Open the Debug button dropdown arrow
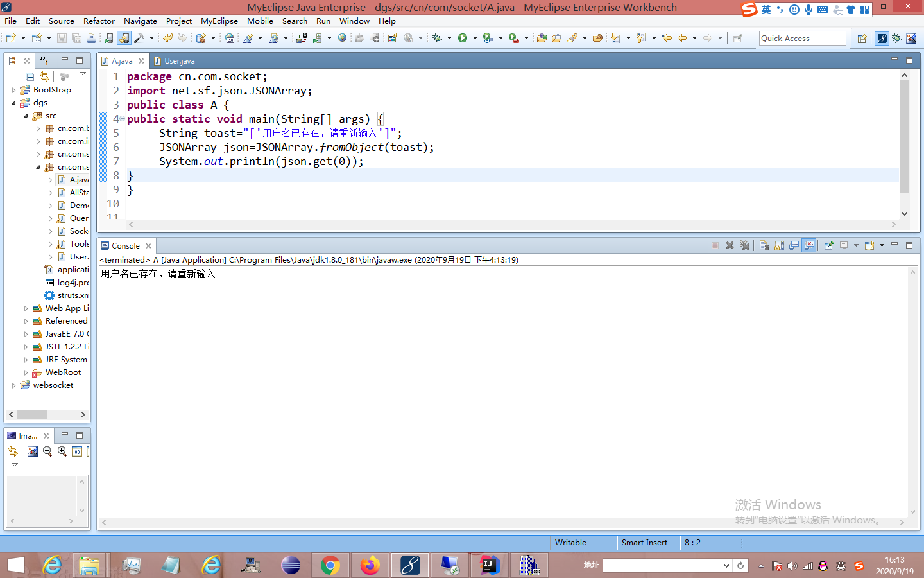The width and height of the screenshot is (924, 578). (x=449, y=39)
